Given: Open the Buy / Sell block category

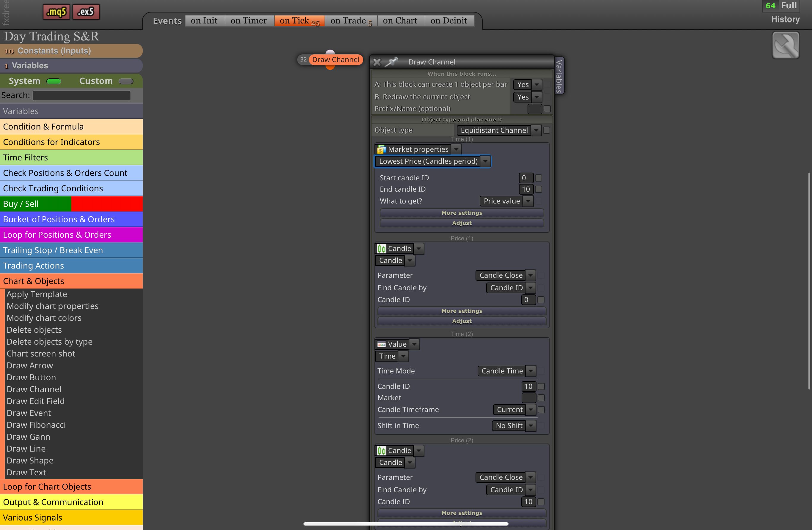Looking at the screenshot, I should tap(71, 204).
